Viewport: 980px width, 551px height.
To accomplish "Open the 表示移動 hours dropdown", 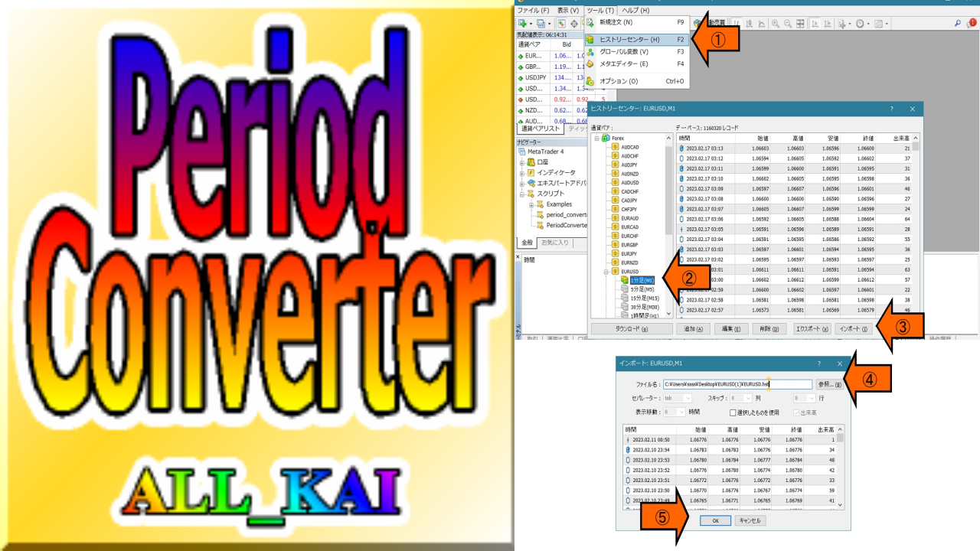I will tap(675, 412).
